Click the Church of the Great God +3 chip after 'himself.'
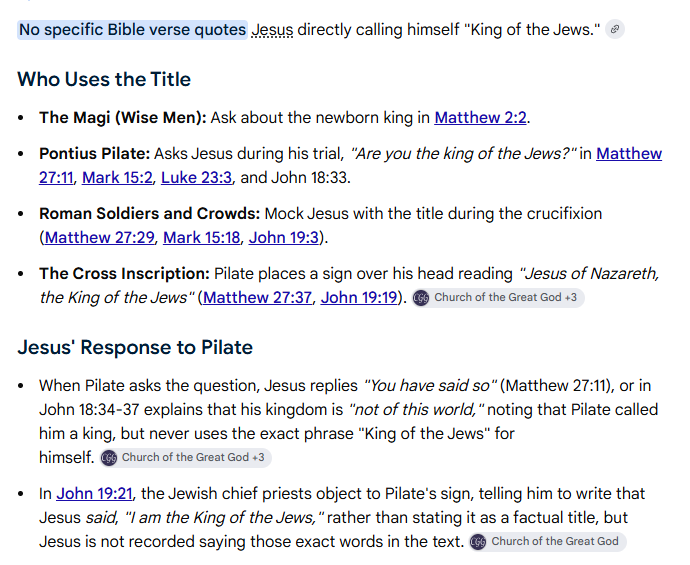The height and width of the screenshot is (565, 690). click(x=186, y=458)
